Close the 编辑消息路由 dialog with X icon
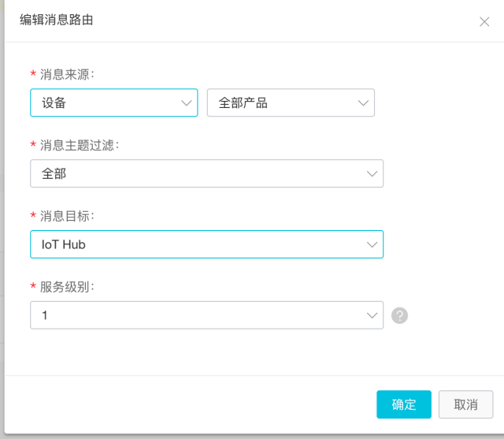504x439 pixels. [484, 22]
